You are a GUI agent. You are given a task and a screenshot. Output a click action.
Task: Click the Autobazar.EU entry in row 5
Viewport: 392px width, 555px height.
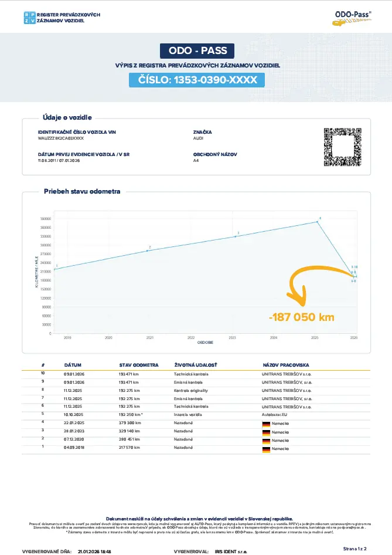coord(275,414)
